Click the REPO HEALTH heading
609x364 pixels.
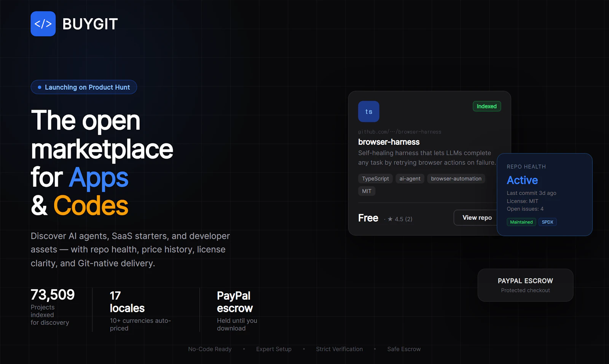(526, 167)
